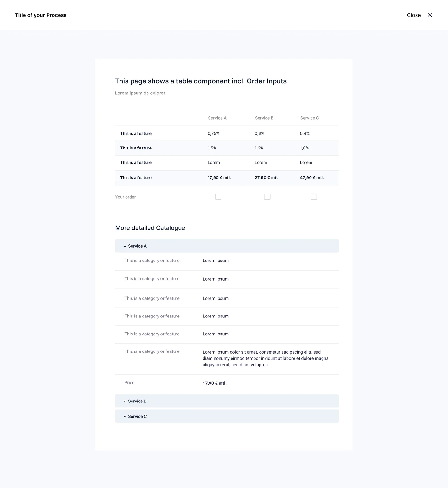Screen dimensions: 448x488
Task: Select the 1,0% value cell
Action: [x=305, y=148]
